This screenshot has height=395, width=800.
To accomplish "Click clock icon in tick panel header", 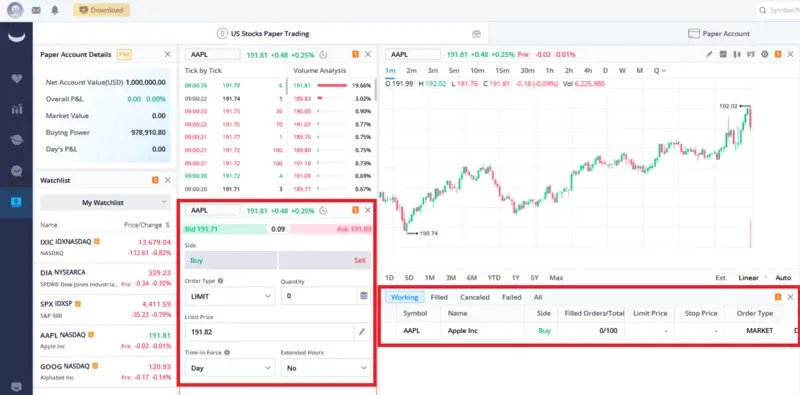I will coord(323,55).
